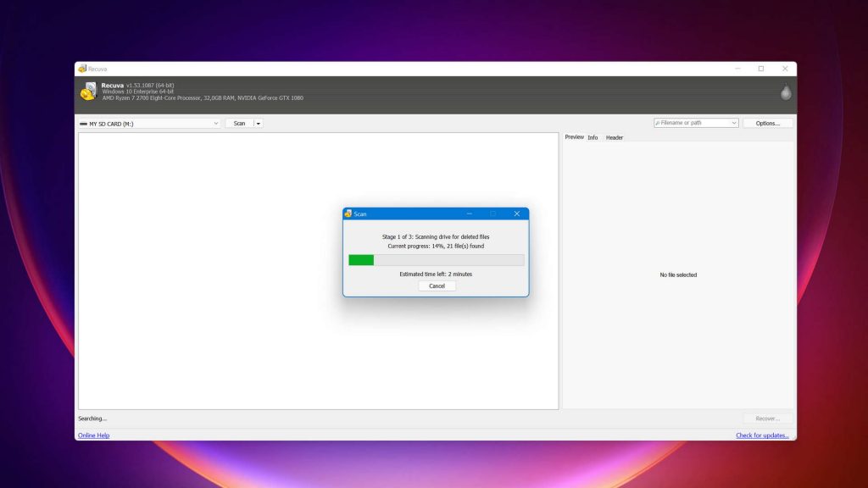Follow the Check for updates link
The width and height of the screenshot is (868, 488).
762,435
